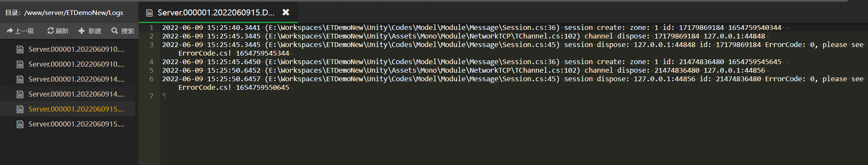The height and width of the screenshot is (165, 868).
Task: Click the log line ending 1654759540344
Action: point(472,27)
